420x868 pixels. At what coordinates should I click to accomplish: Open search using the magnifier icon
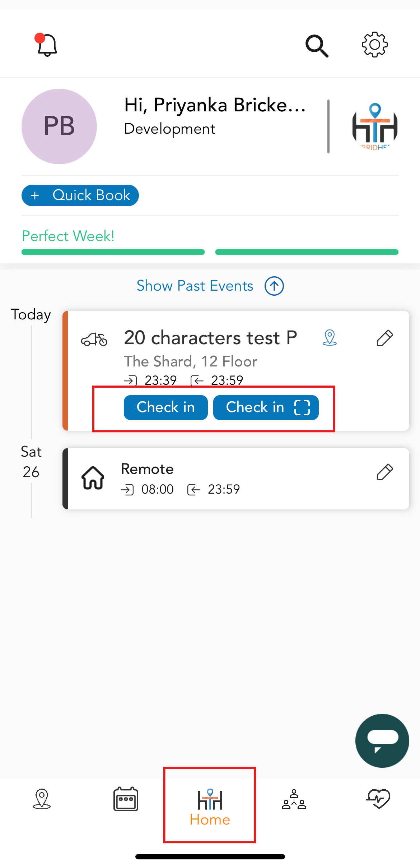click(x=317, y=45)
